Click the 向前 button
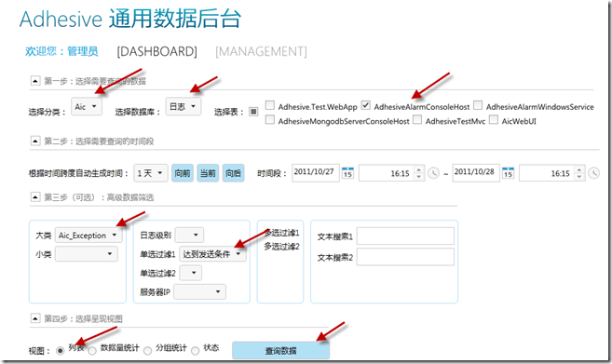The image size is (612, 364). (x=183, y=173)
